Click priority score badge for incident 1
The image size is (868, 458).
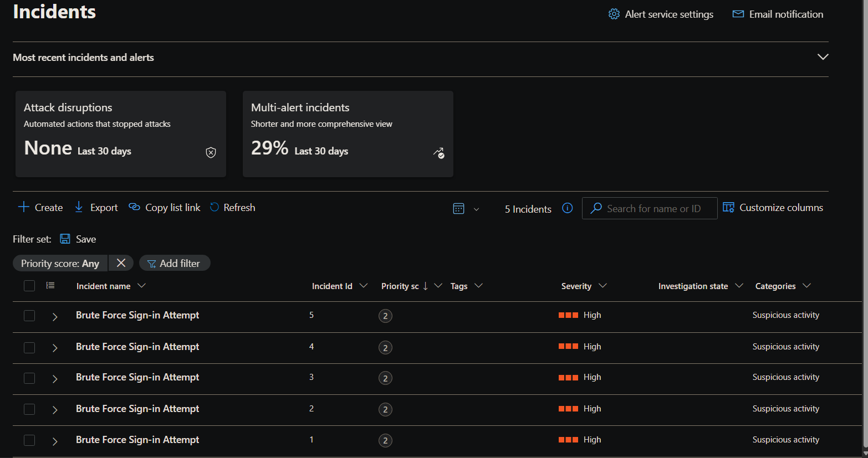(x=385, y=441)
